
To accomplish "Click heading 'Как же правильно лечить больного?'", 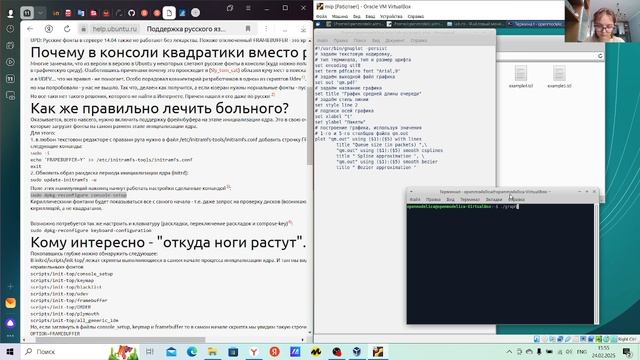I will pos(160,109).
